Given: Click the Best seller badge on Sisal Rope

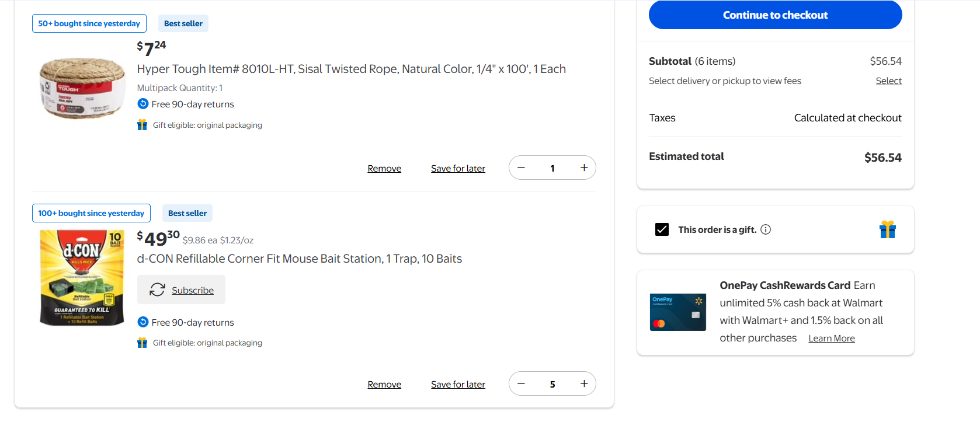Looking at the screenshot, I should pos(183,23).
